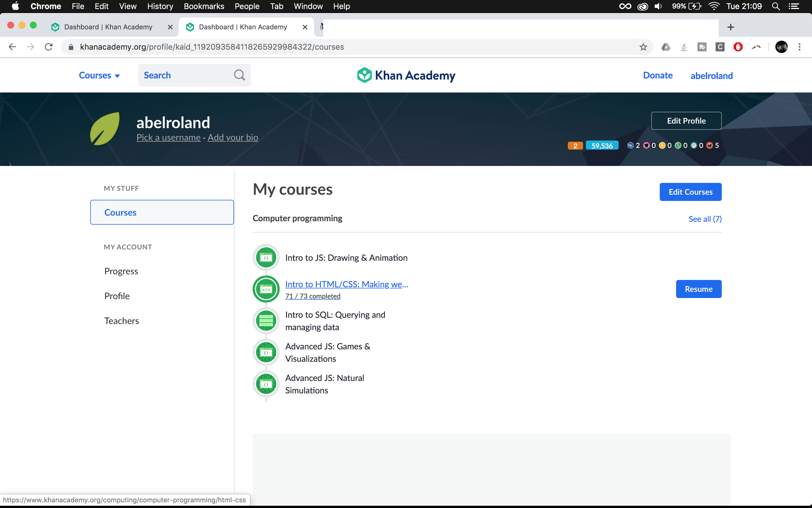The height and width of the screenshot is (508, 812).
Task: Click the Intro to SQL course icon
Action: click(266, 321)
